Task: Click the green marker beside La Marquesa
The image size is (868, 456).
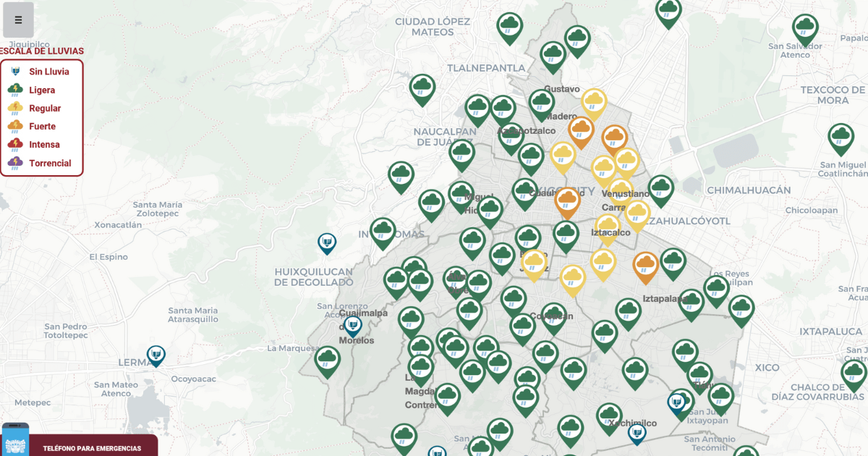Action: 327,360
